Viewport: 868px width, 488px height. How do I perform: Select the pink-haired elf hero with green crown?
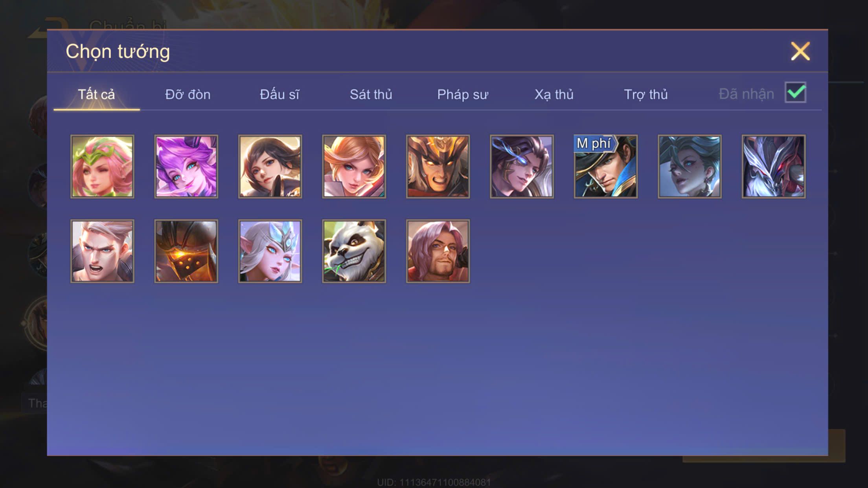[102, 167]
